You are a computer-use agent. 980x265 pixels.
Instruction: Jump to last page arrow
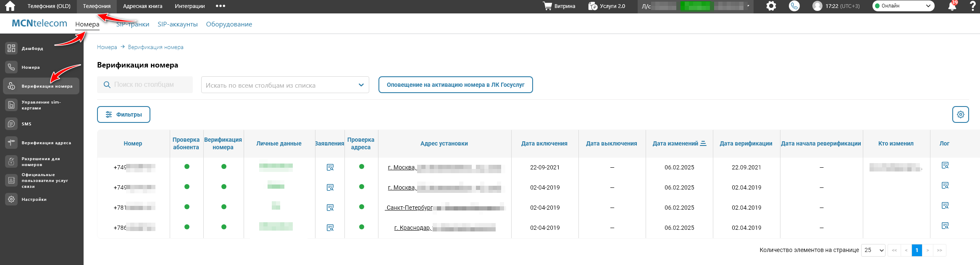pos(940,250)
